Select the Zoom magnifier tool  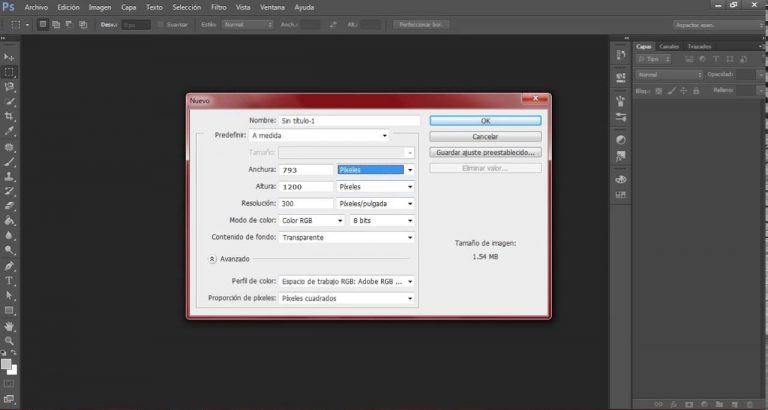click(9, 340)
